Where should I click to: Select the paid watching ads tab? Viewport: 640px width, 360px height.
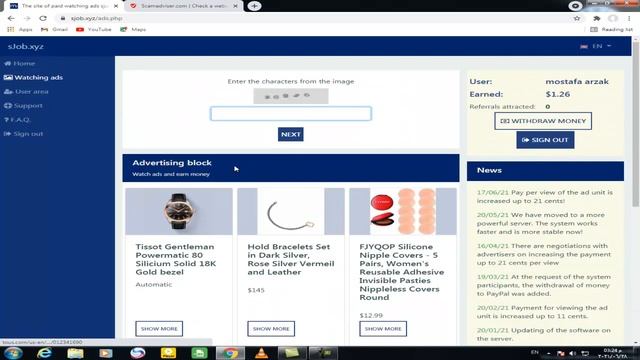64,6
